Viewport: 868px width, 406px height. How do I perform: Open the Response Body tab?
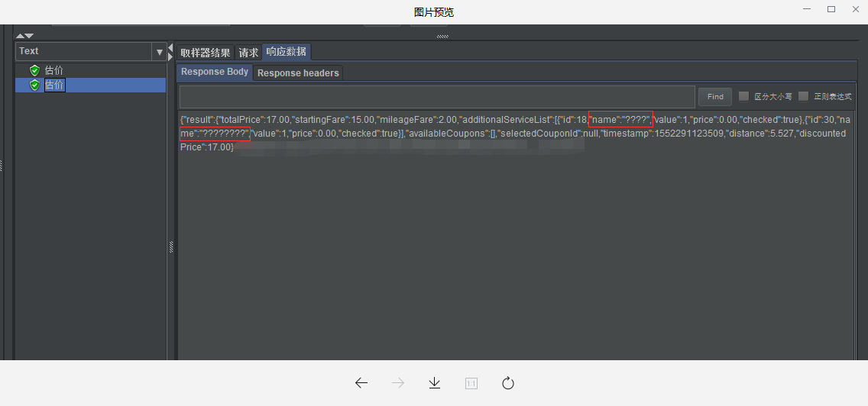tap(215, 72)
